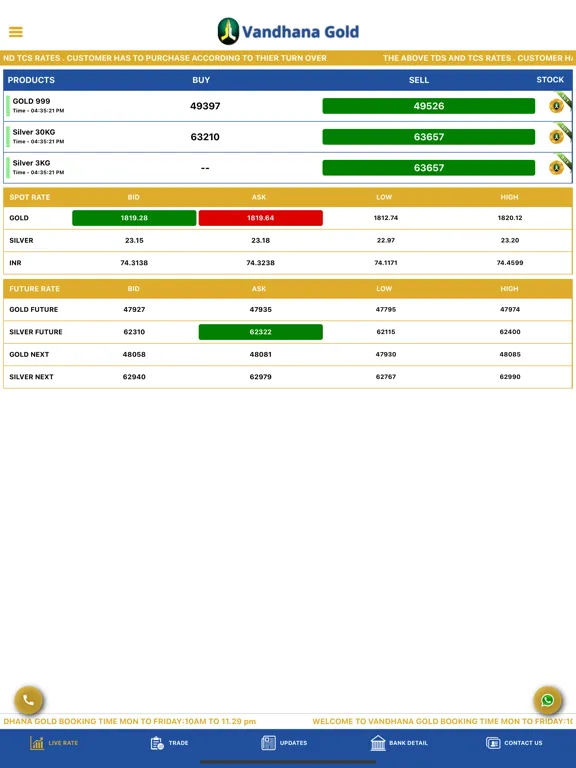This screenshot has width=576, height=768.
Task: Tap the stock icon for Silver 3KG
Action: coord(556,168)
